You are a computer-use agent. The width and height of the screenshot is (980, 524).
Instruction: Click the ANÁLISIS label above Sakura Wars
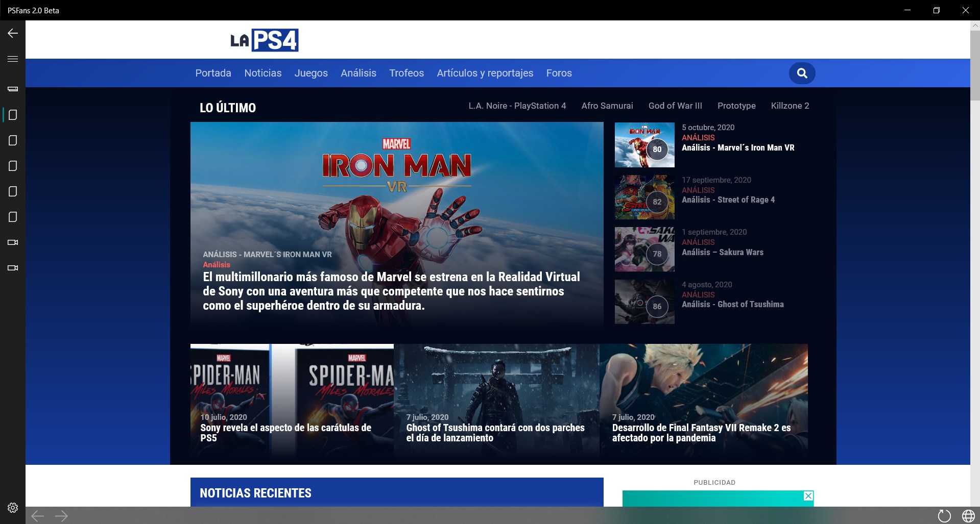point(698,242)
